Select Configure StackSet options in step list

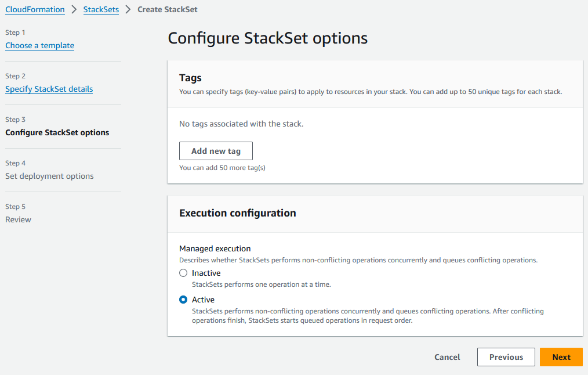(57, 132)
